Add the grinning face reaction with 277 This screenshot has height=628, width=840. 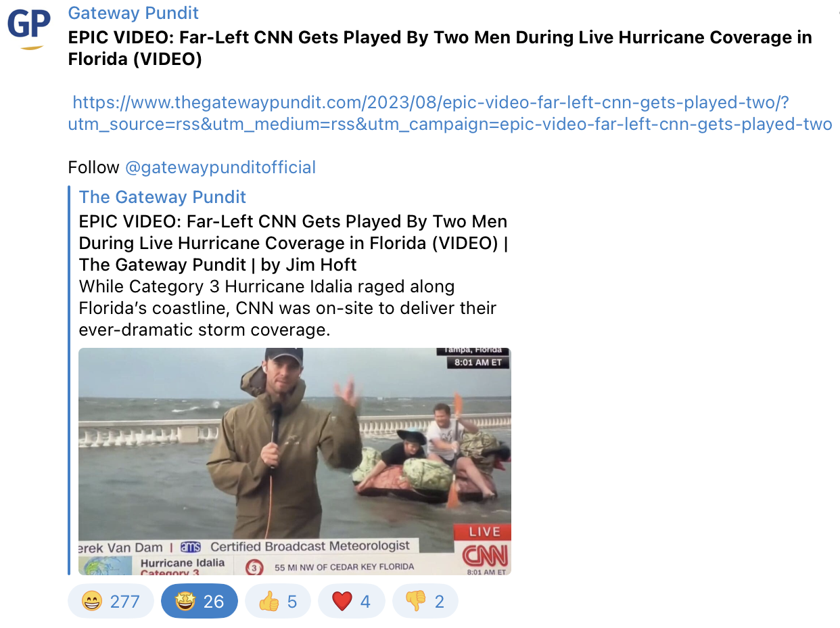tap(111, 601)
